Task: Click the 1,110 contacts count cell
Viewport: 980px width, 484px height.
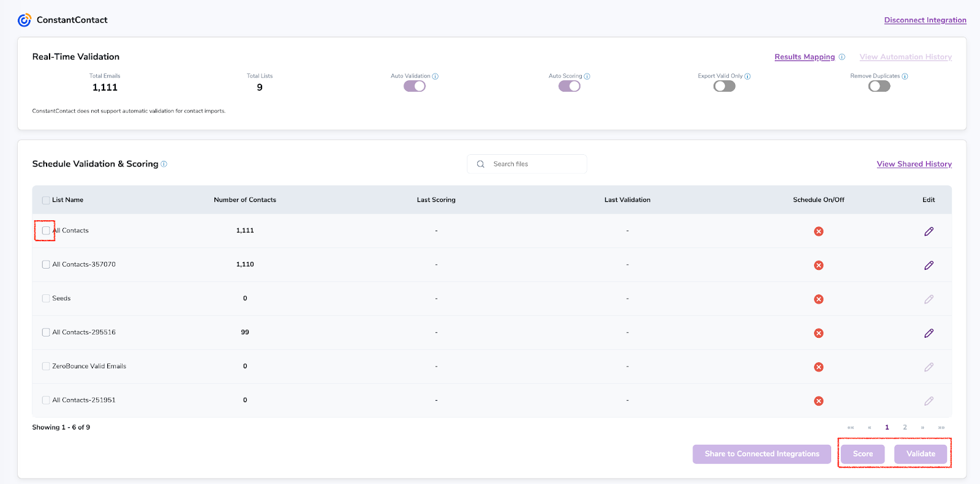Action: [245, 264]
